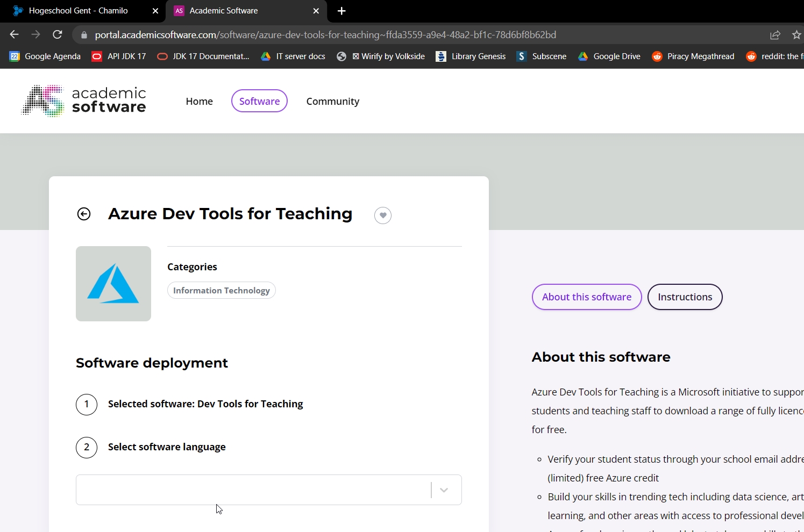Close the Hogeschool Gent - Chamilo tab
This screenshot has width=804, height=532.
pyautogui.click(x=155, y=11)
